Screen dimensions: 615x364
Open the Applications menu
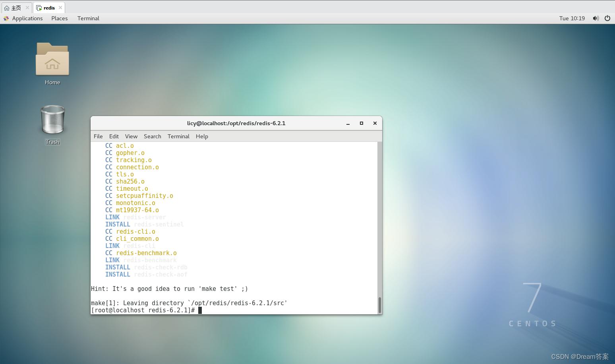point(27,18)
